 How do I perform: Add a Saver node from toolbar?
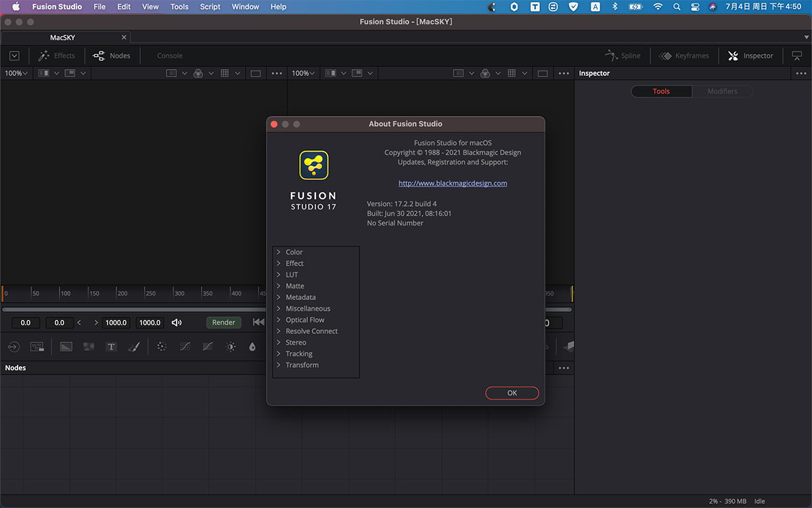coord(37,346)
